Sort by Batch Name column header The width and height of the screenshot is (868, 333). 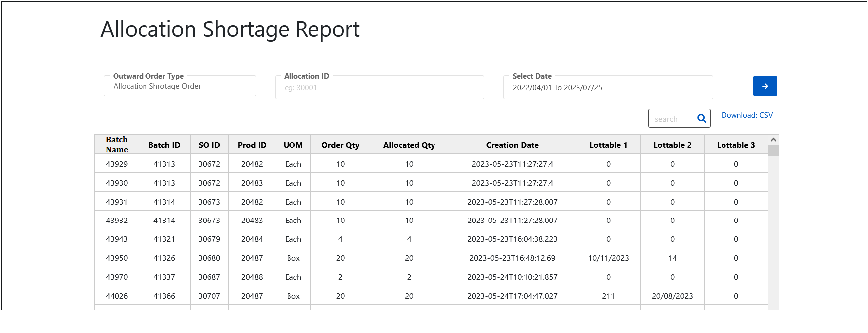point(117,145)
